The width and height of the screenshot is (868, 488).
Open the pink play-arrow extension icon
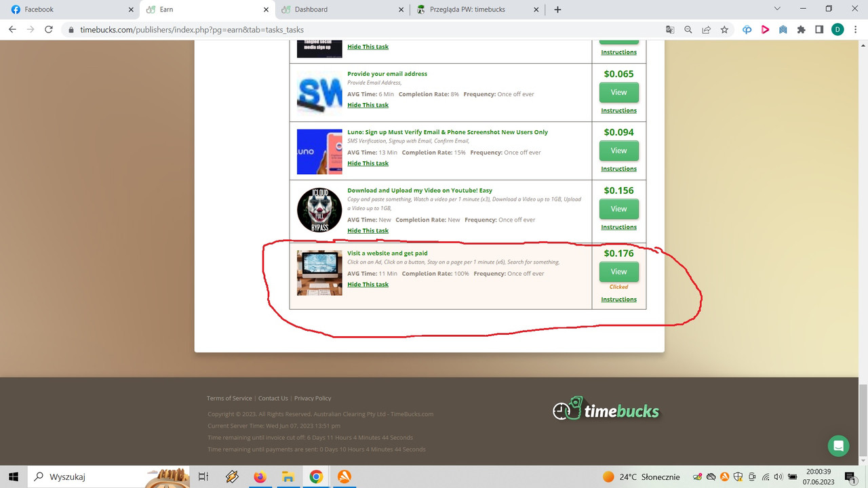click(x=765, y=30)
